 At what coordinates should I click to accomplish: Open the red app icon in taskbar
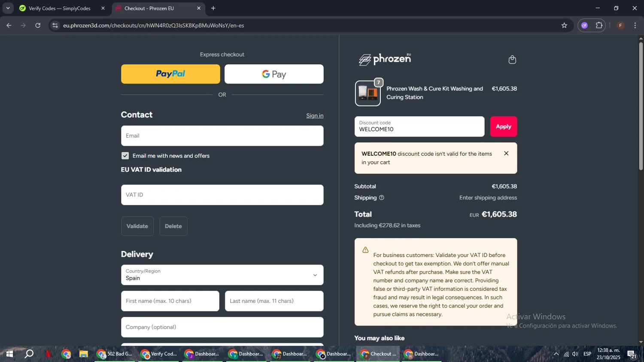[x=48, y=354]
